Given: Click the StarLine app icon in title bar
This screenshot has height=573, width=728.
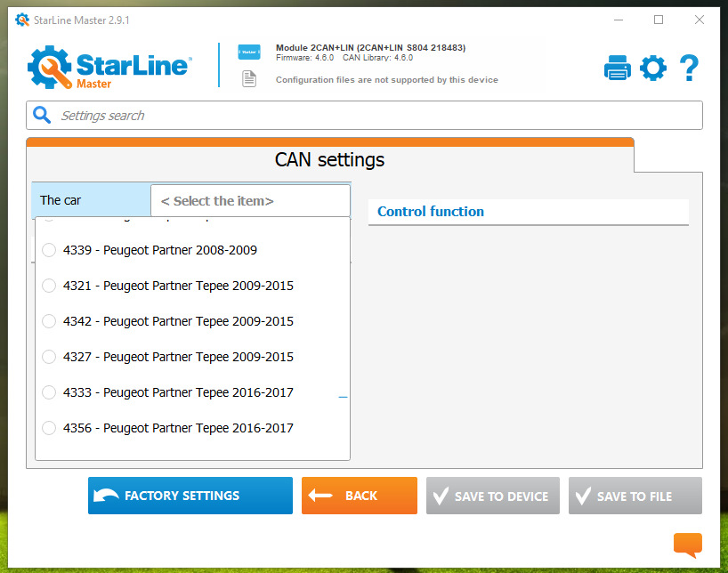Looking at the screenshot, I should [22, 20].
